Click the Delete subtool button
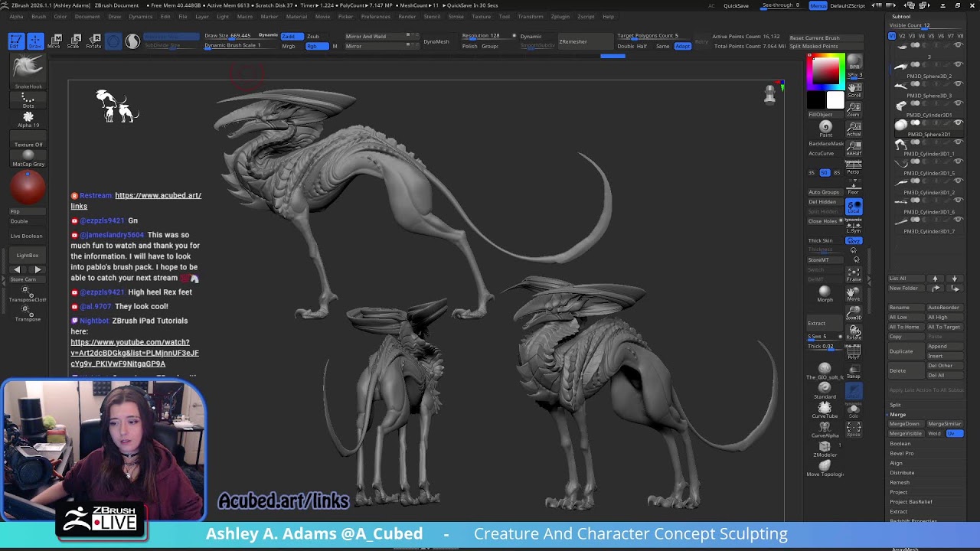 (x=905, y=370)
